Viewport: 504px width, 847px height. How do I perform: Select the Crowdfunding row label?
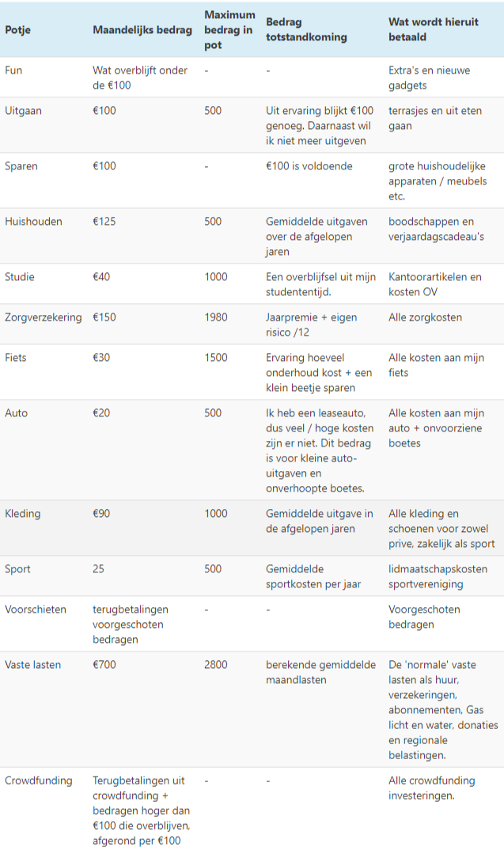tap(38, 781)
